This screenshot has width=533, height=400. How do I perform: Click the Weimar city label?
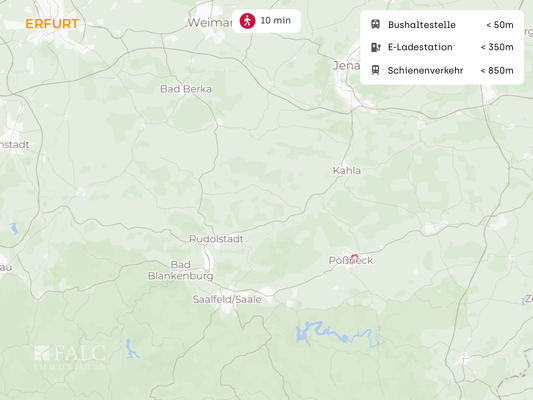coord(210,23)
